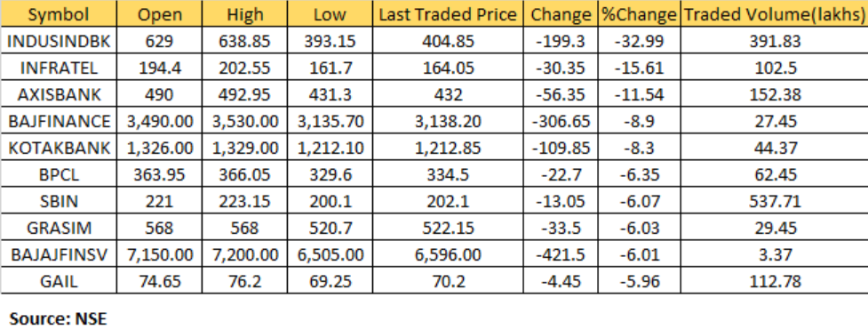868x330 pixels.
Task: Select the INDUSINDBK symbol cell
Action: pos(59,42)
